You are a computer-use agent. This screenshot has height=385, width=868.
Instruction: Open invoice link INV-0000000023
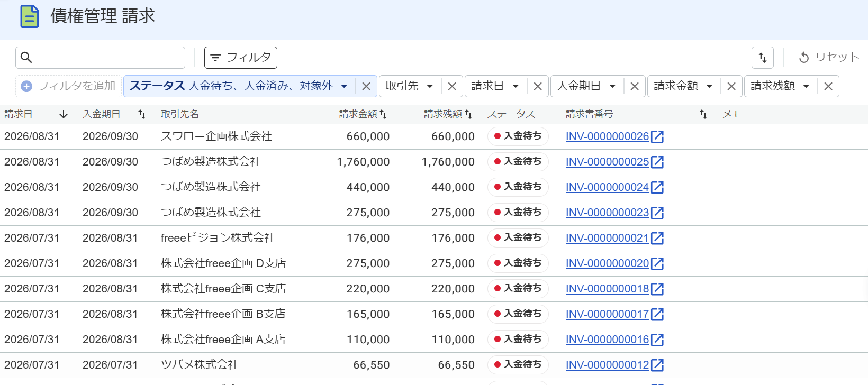pyautogui.click(x=607, y=213)
